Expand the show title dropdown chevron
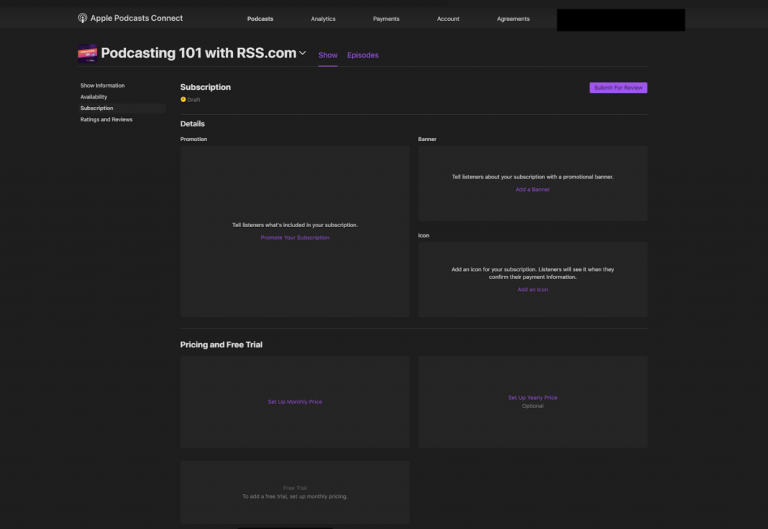 tap(303, 54)
